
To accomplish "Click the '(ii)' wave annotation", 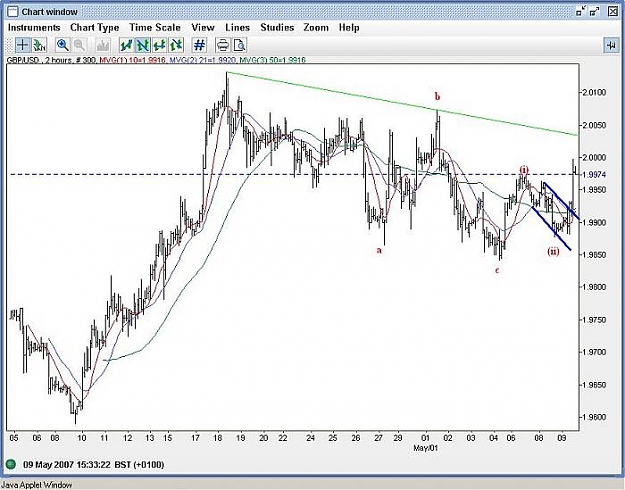I will coord(553,251).
